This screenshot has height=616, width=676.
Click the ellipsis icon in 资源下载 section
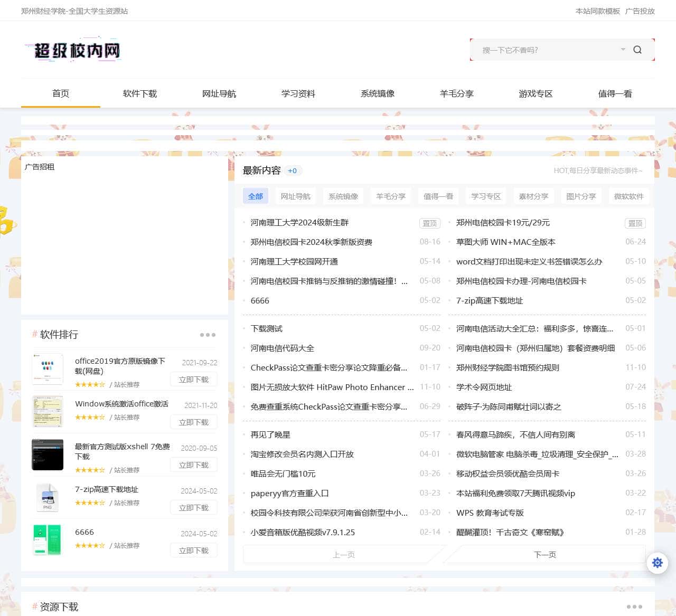633,606
